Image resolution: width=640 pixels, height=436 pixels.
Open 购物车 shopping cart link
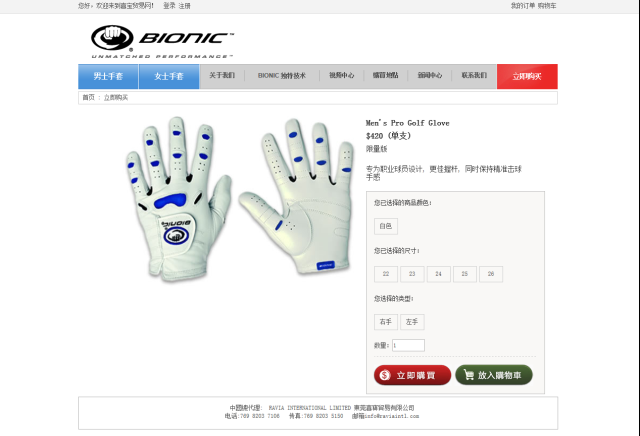pos(547,6)
